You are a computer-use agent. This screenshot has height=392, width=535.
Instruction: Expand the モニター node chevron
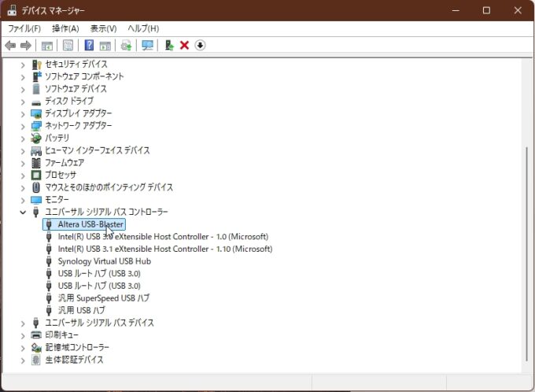pos(23,200)
